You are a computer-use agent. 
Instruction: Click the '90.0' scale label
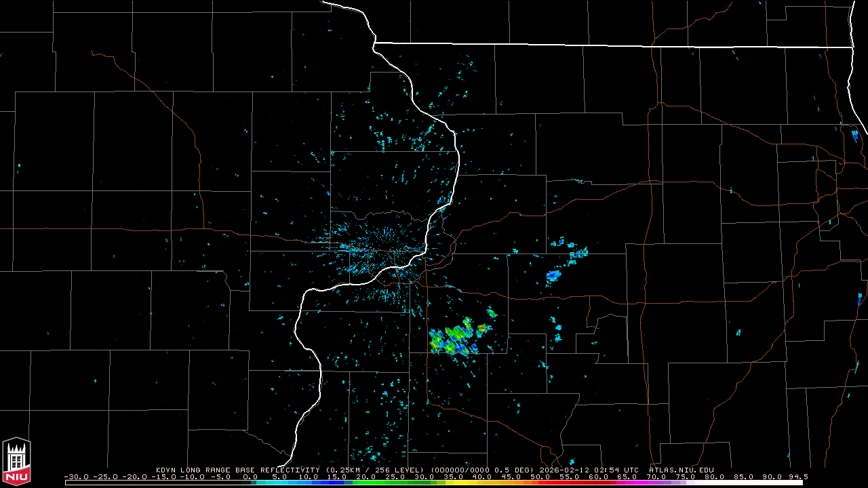point(774,476)
